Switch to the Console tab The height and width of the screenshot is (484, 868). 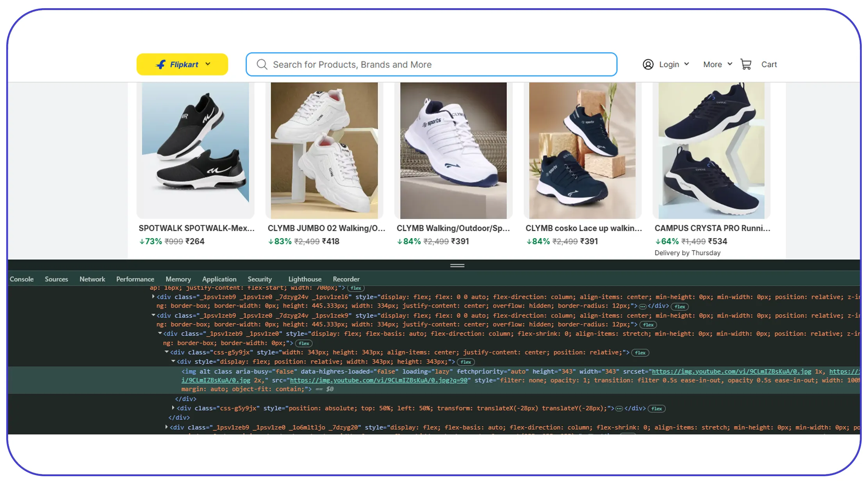tap(21, 279)
